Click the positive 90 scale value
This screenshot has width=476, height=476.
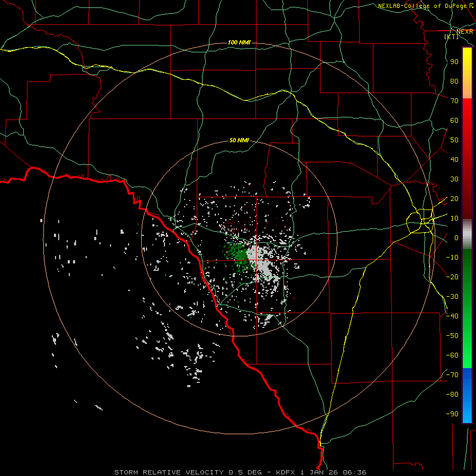(x=454, y=62)
